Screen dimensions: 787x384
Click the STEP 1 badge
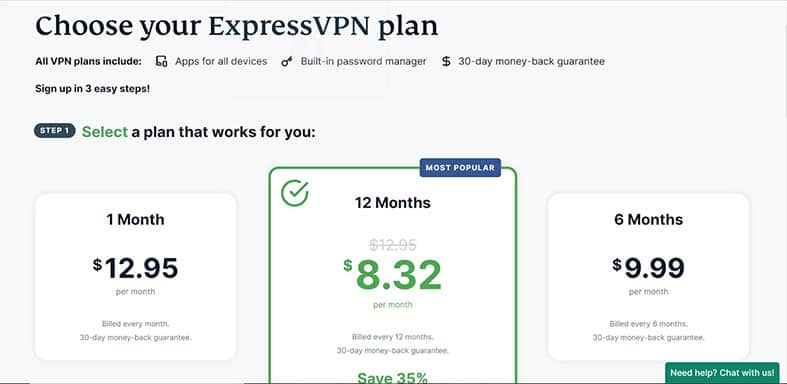pos(55,131)
